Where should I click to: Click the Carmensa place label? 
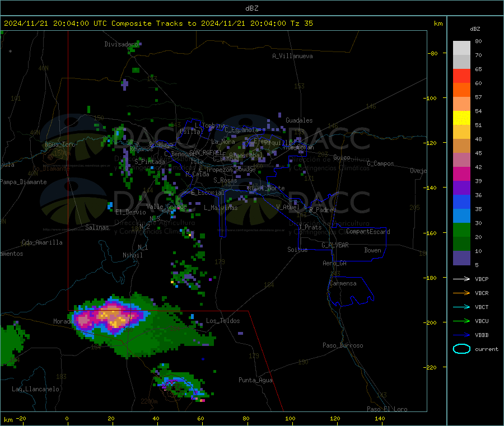click(x=343, y=283)
